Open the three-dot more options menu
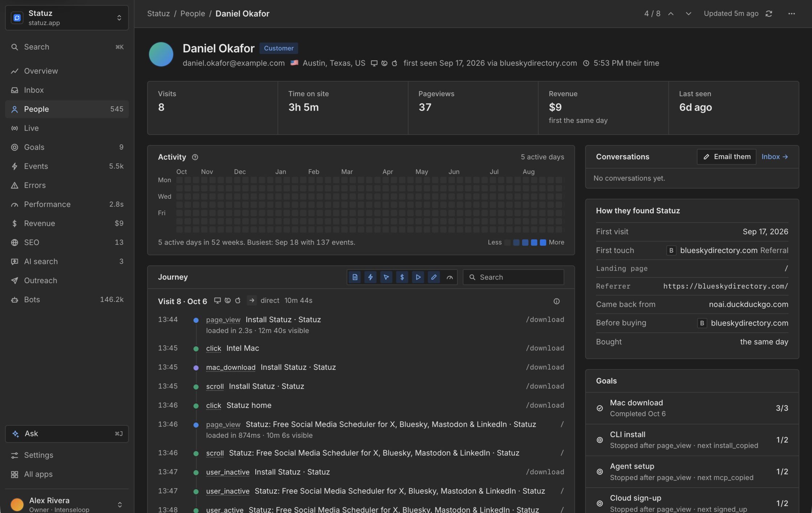 [x=792, y=13]
